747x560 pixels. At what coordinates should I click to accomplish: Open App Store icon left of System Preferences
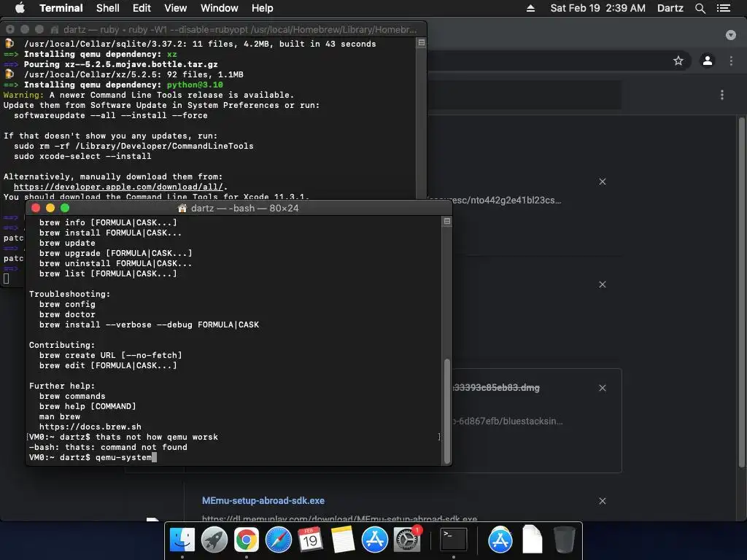tap(374, 540)
